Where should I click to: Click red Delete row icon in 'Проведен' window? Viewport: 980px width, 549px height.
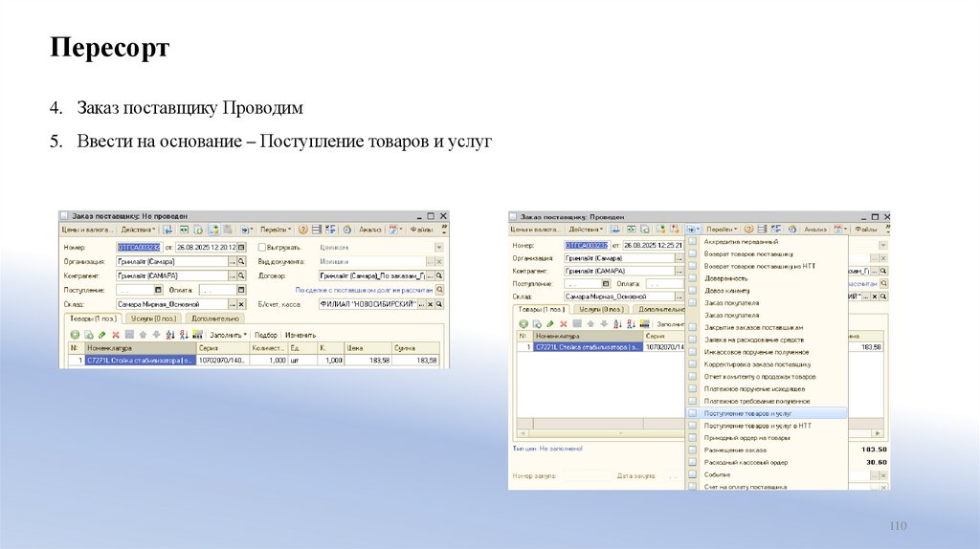point(564,323)
